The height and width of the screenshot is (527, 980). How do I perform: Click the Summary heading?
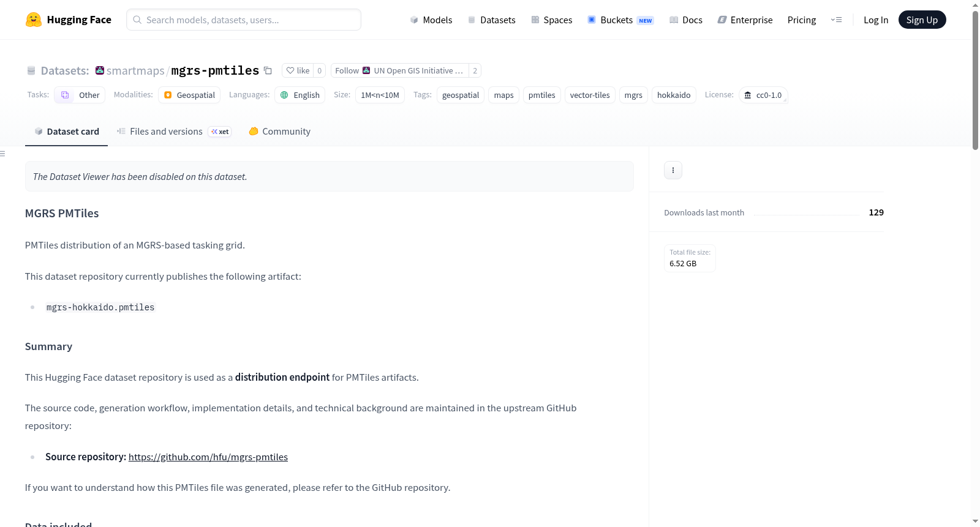48,346
